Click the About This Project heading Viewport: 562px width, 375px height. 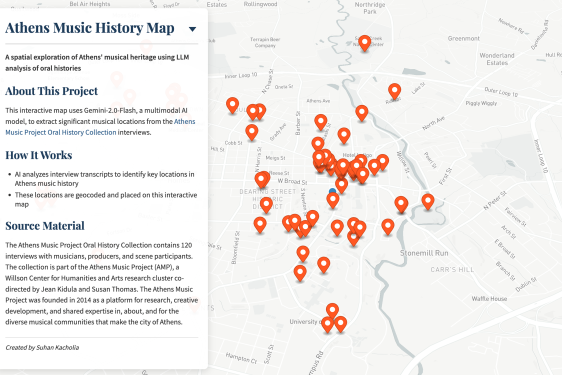[52, 91]
